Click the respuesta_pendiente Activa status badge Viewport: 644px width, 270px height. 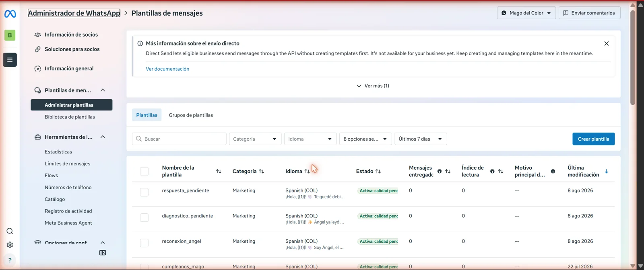coord(378,191)
